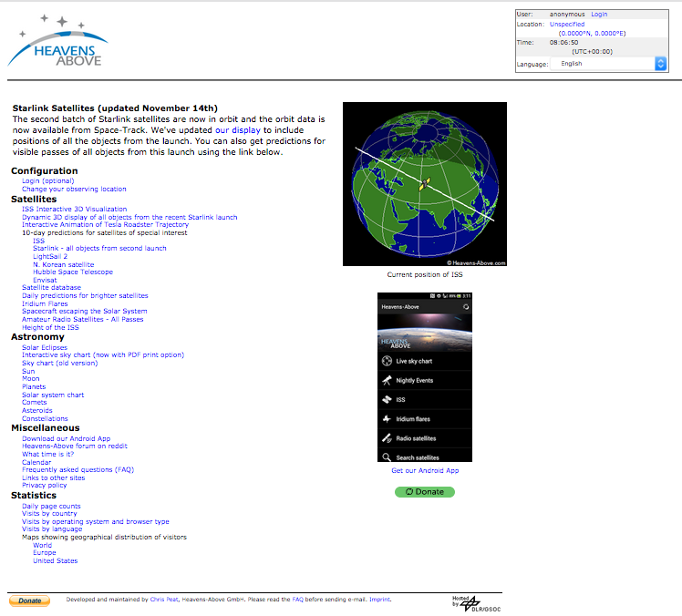The image size is (682, 616).
Task: Click the ISS current position globe image
Action: pos(425,184)
